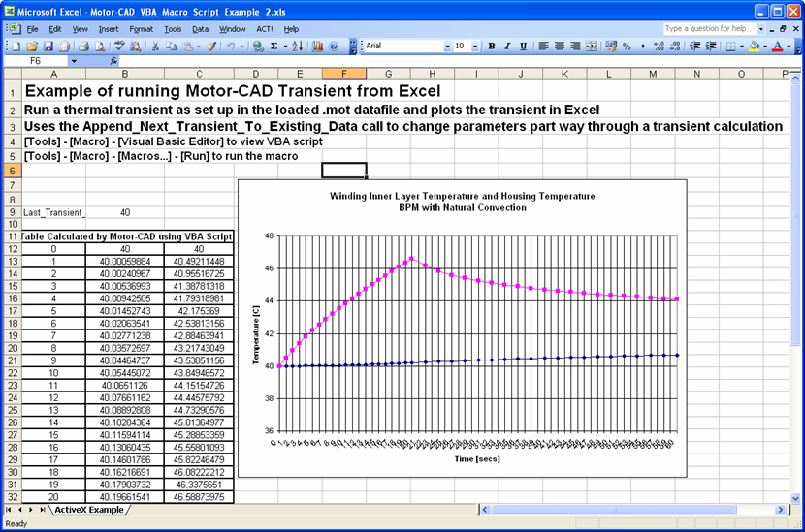805x532 pixels.
Task: Click the Decrease Indent icon
Action: coord(695,47)
